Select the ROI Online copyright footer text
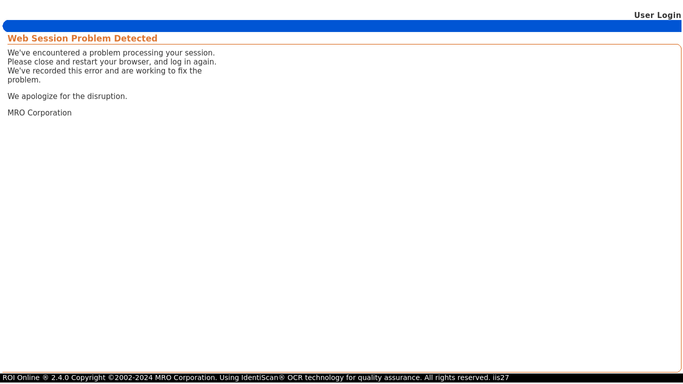This screenshot has width=683, height=384. click(256, 378)
